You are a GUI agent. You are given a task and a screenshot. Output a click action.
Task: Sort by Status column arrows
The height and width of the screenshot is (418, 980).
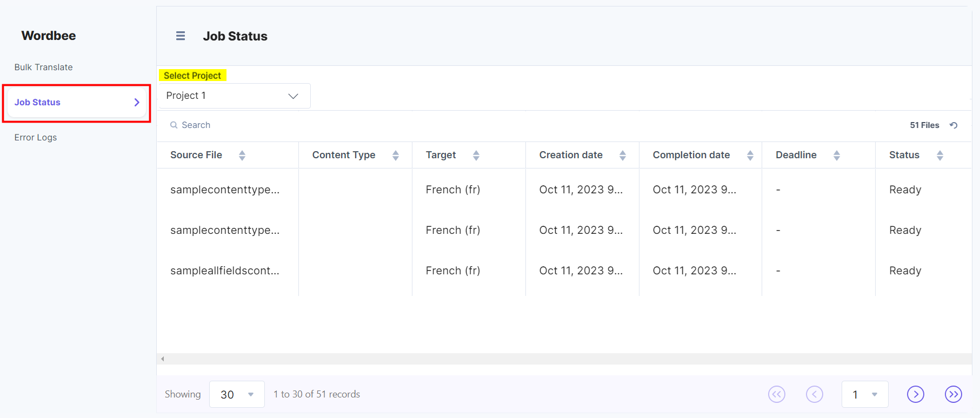pos(940,156)
